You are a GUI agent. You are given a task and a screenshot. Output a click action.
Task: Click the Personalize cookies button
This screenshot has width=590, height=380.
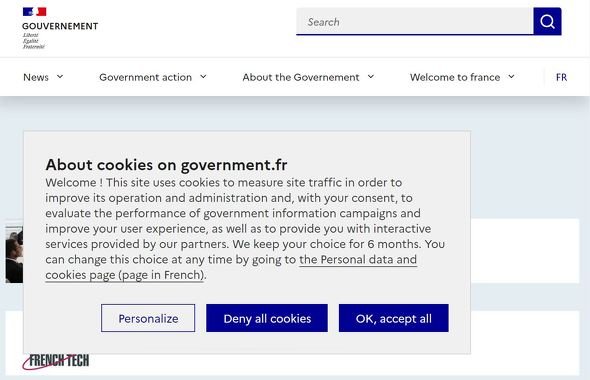(x=148, y=318)
